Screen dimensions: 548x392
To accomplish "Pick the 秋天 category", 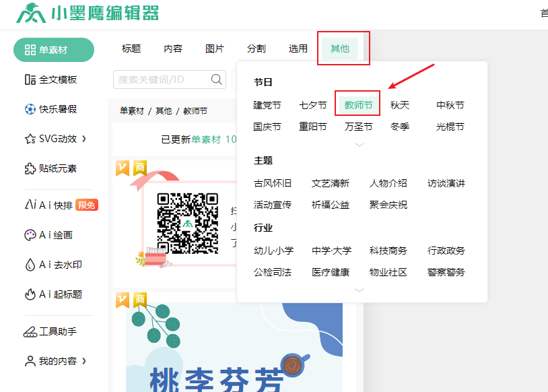I will [399, 105].
